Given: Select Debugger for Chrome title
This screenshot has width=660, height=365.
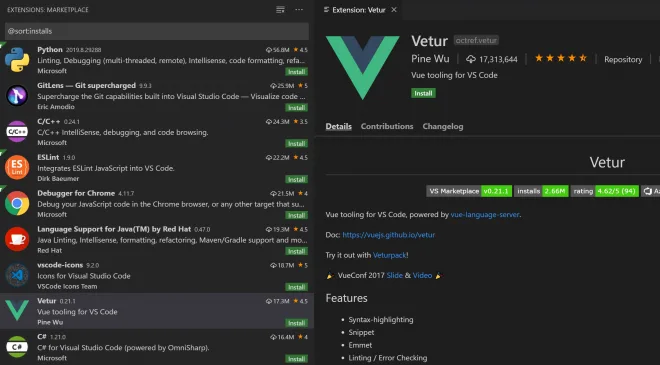Looking at the screenshot, I should point(76,193).
